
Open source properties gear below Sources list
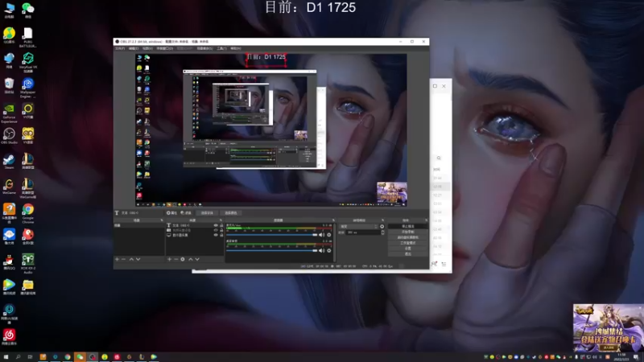click(183, 259)
